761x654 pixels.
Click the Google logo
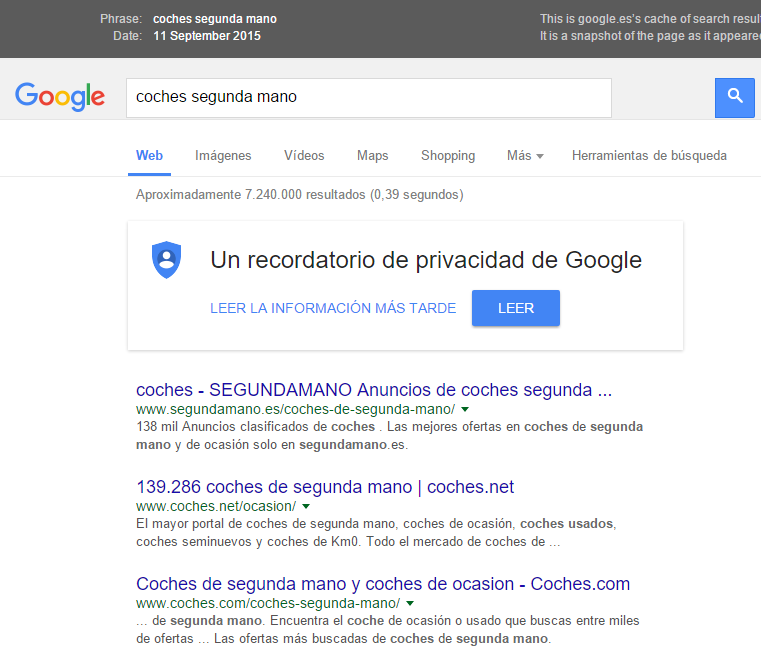(x=60, y=97)
